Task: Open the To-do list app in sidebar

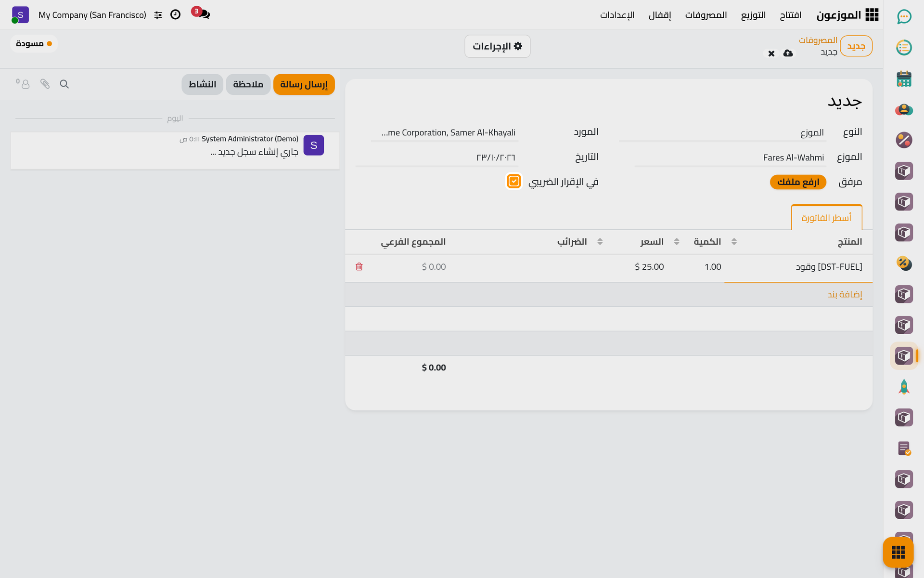Action: [x=904, y=48]
